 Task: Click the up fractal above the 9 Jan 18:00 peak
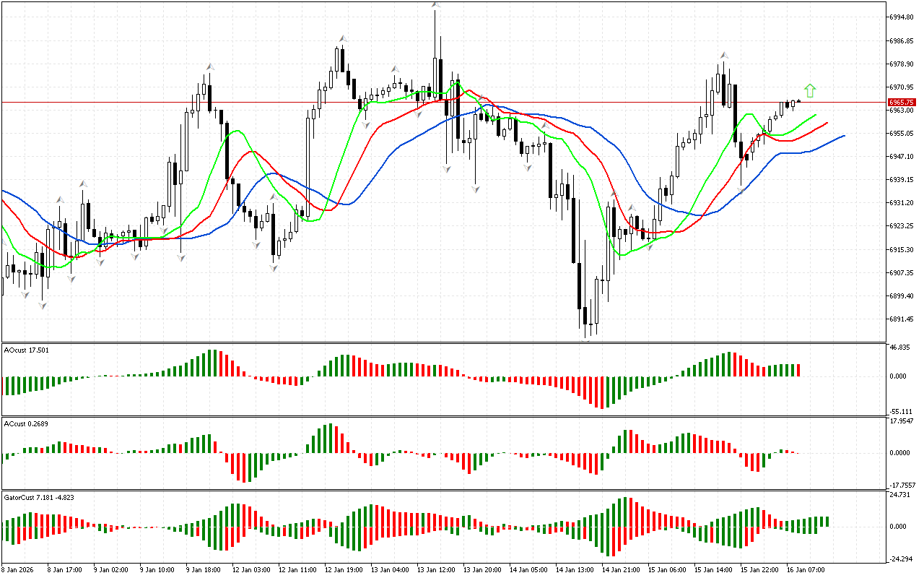click(x=209, y=66)
